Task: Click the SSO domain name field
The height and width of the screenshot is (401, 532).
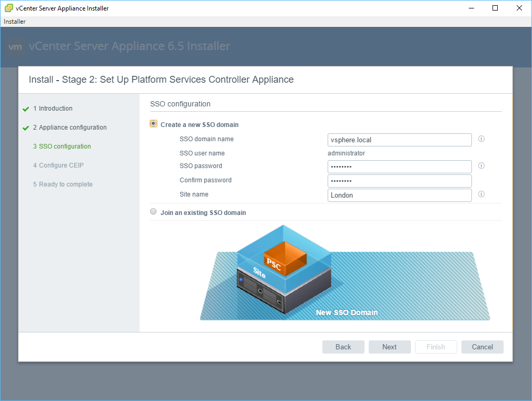Action: (399, 140)
